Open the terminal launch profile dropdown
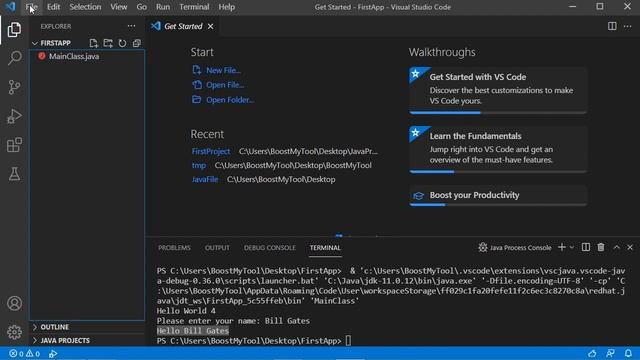The width and height of the screenshot is (640, 360). point(572,247)
